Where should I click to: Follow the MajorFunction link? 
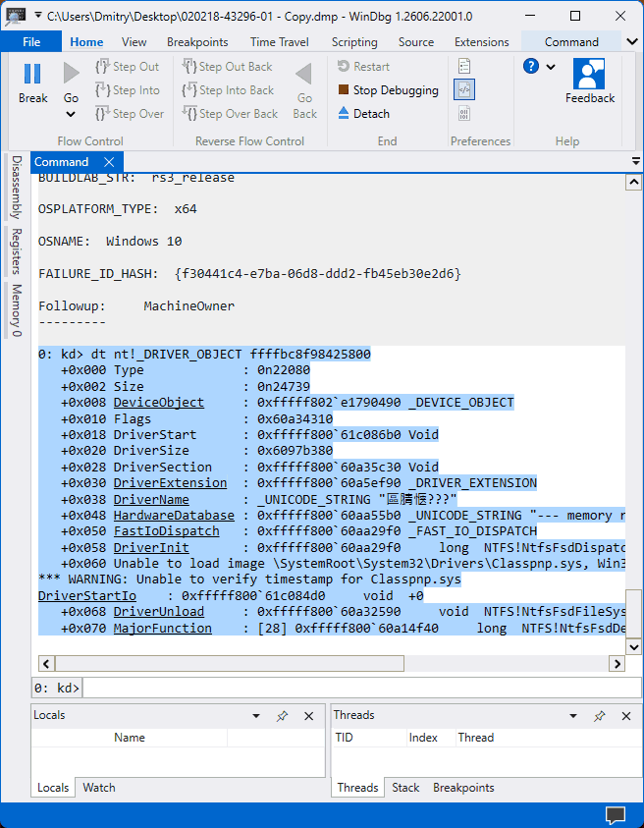point(163,628)
